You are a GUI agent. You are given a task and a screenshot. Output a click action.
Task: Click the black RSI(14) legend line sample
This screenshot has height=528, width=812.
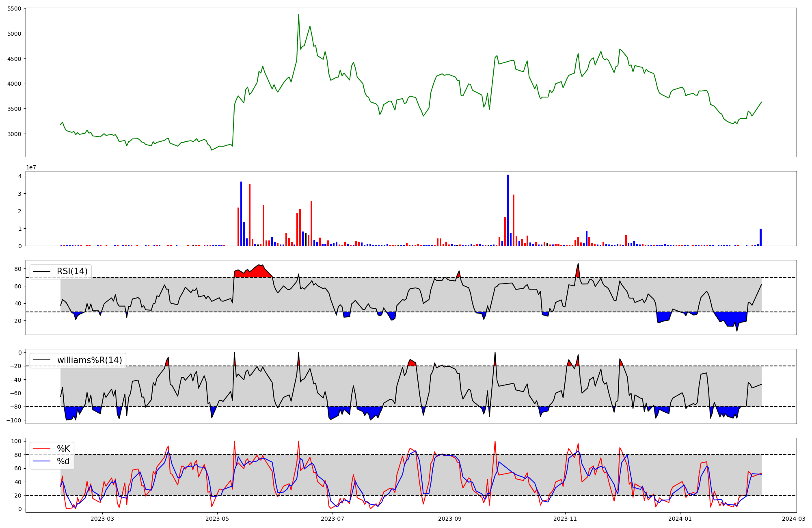tap(41, 271)
